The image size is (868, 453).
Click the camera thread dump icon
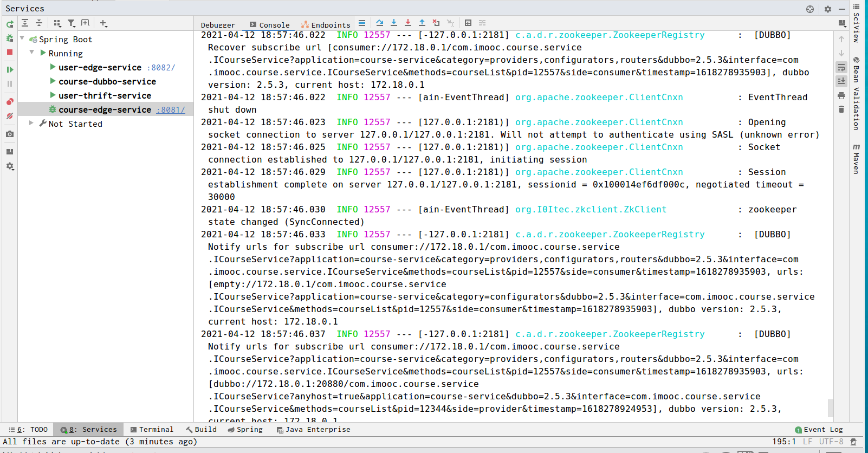click(10, 134)
